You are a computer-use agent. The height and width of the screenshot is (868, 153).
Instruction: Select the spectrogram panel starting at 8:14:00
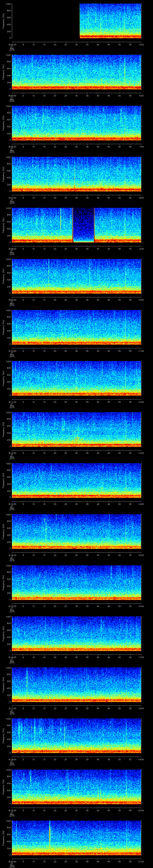(x=76, y=531)
